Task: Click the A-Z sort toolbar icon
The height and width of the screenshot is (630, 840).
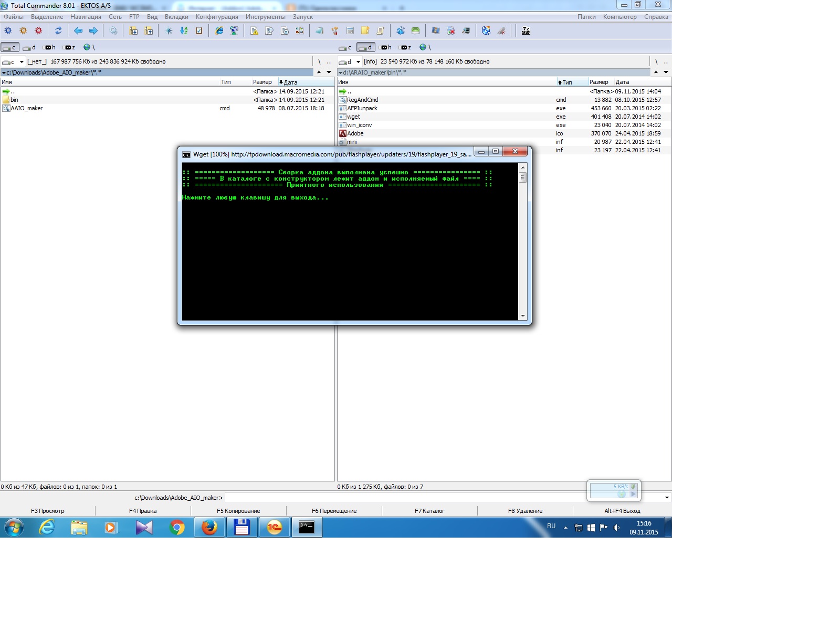Action: (184, 31)
